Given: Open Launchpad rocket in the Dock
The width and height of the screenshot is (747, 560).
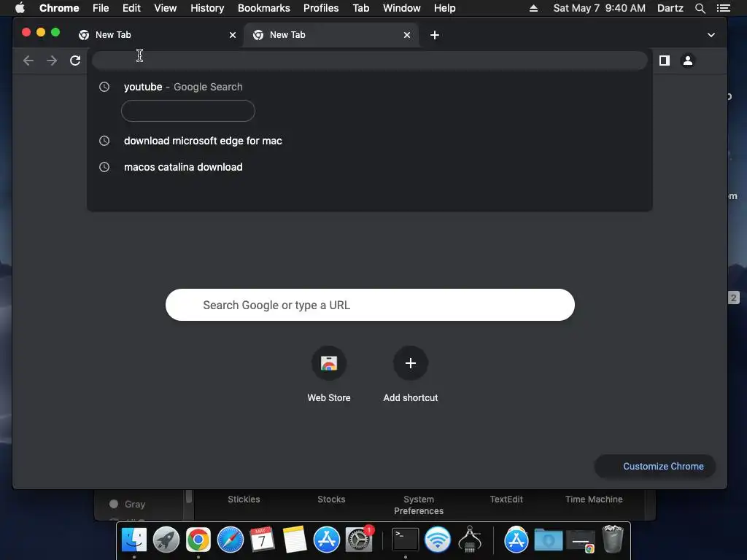Looking at the screenshot, I should [166, 540].
